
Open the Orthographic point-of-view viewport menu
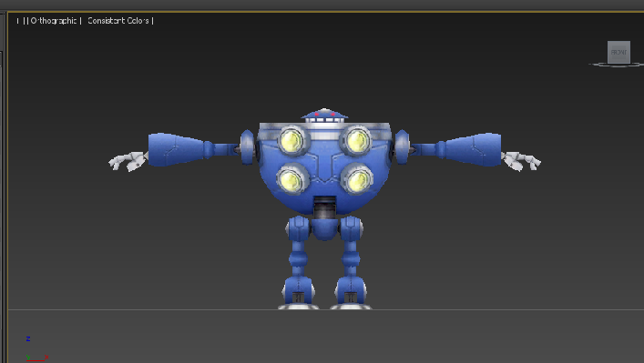coord(54,21)
